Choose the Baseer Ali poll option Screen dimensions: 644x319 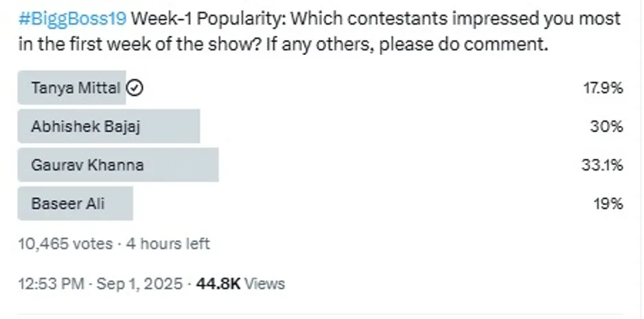[x=68, y=203]
